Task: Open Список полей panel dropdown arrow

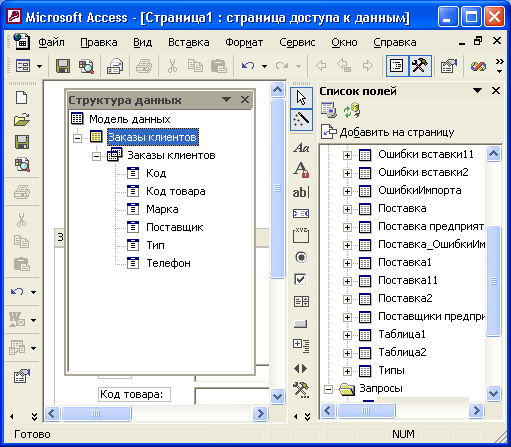Action: click(477, 90)
